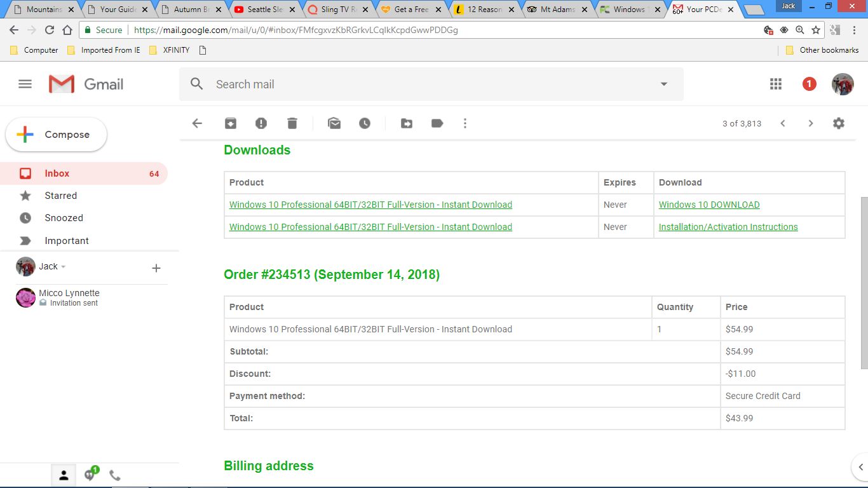Image resolution: width=868 pixels, height=488 pixels.
Task: Open the Inbox folder
Action: tap(84, 173)
